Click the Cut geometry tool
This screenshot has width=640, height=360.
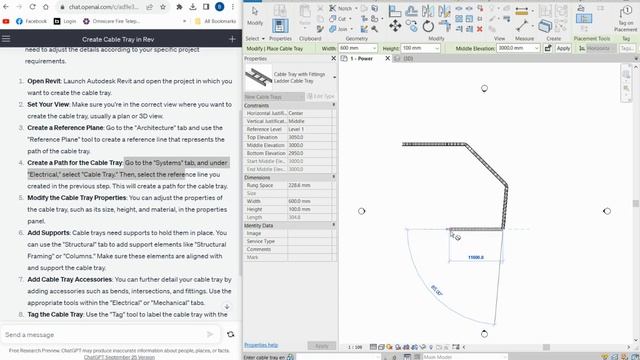pyautogui.click(x=338, y=19)
